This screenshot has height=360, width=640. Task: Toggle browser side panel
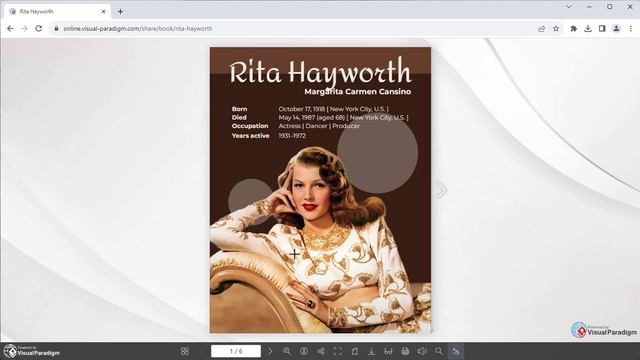pyautogui.click(x=602, y=29)
